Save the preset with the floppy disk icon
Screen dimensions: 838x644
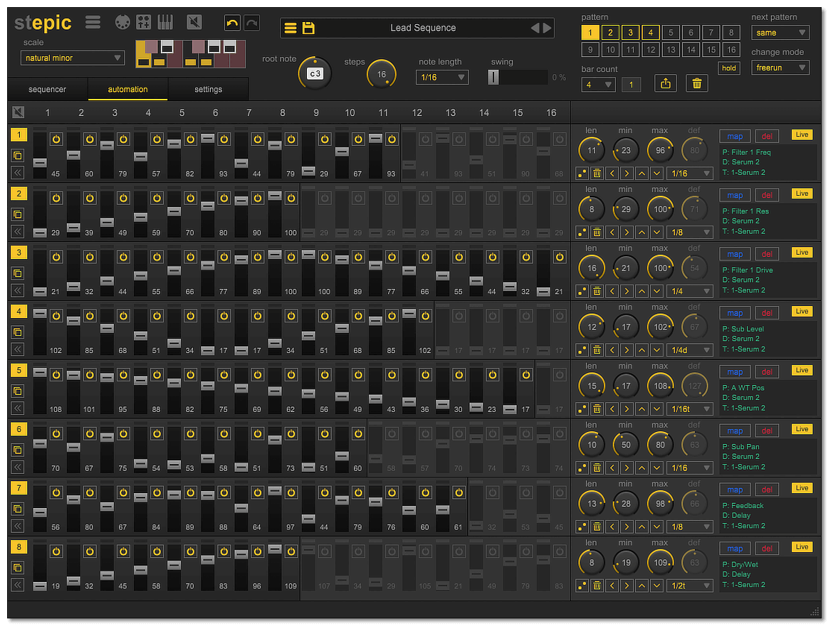(x=308, y=28)
